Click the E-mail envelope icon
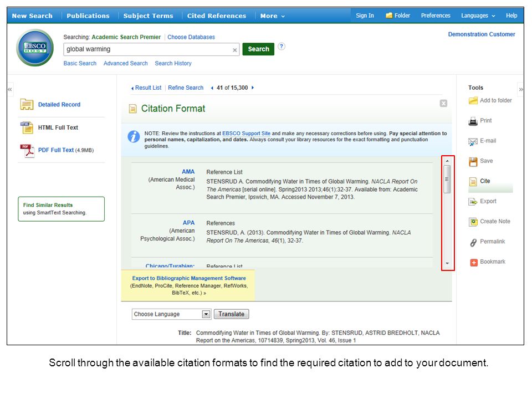The image size is (532, 399). click(x=473, y=141)
